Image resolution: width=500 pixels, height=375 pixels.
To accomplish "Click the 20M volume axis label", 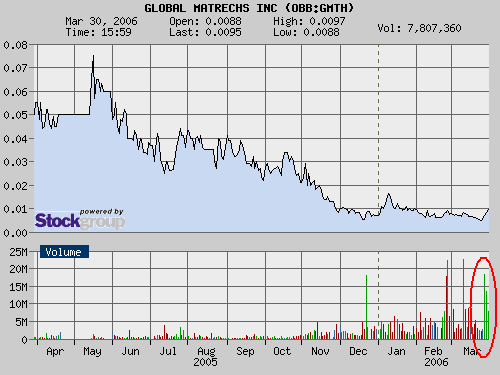I will click(x=18, y=269).
